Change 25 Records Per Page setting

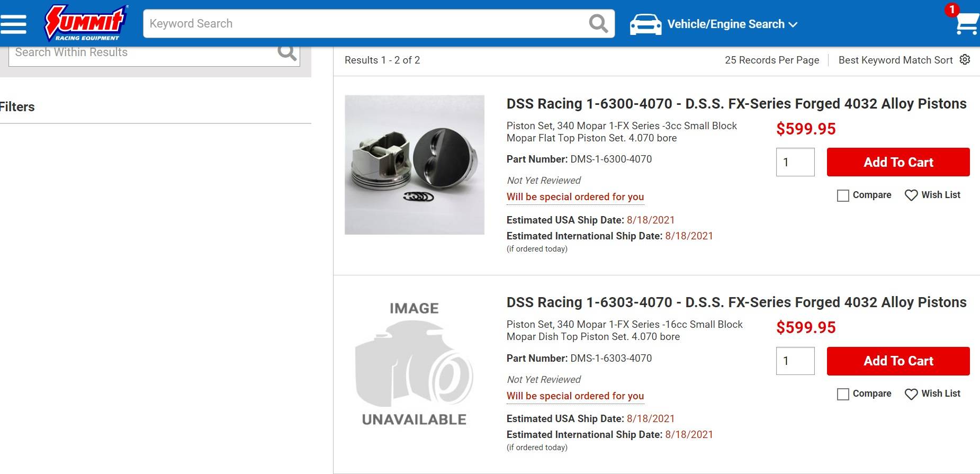[772, 60]
